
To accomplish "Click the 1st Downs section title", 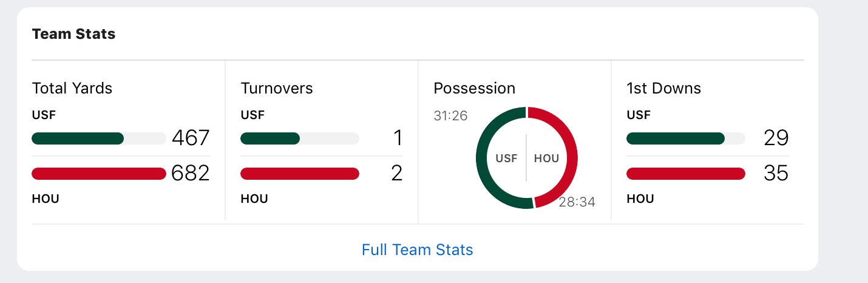I will [x=663, y=88].
